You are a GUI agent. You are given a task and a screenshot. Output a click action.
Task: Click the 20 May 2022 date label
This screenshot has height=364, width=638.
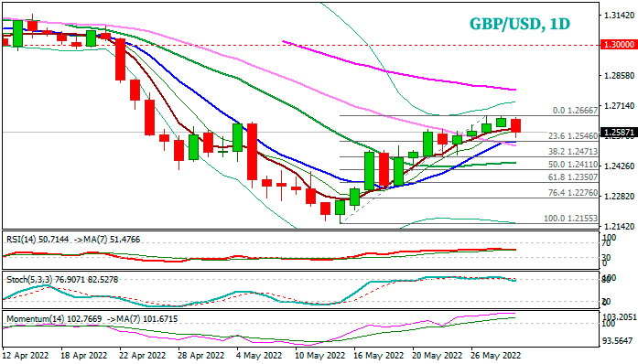438,356
